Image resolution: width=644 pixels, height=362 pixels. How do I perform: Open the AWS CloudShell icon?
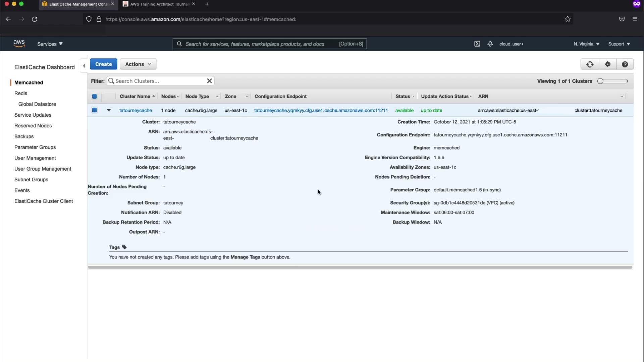click(x=477, y=44)
